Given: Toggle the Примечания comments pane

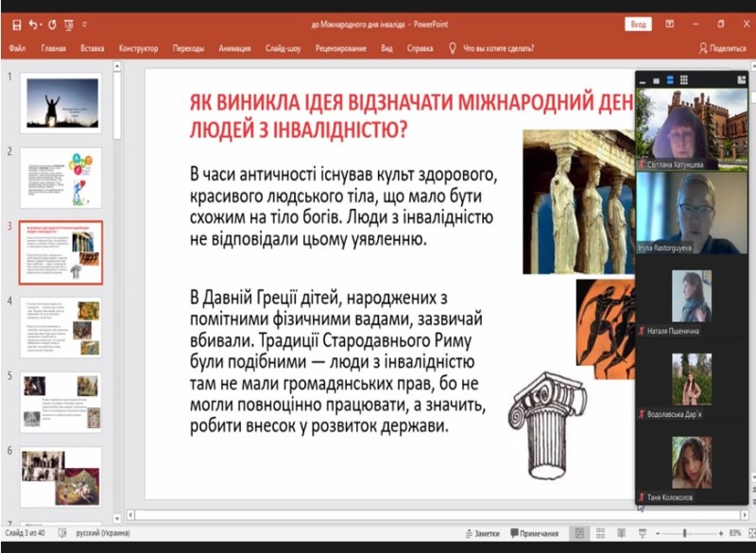Looking at the screenshot, I should [534, 533].
